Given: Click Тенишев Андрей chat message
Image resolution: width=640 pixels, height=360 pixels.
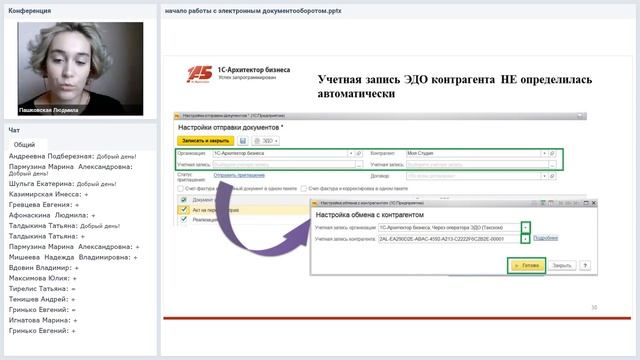Looking at the screenshot, I should [x=42, y=300].
